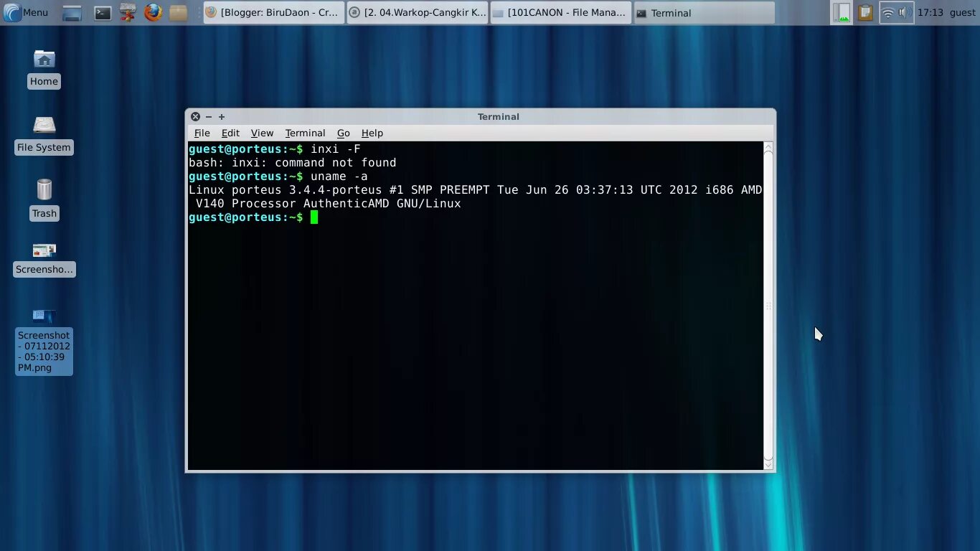Click the volume speaker tray icon
Screen dimensions: 980x551
click(x=905, y=12)
